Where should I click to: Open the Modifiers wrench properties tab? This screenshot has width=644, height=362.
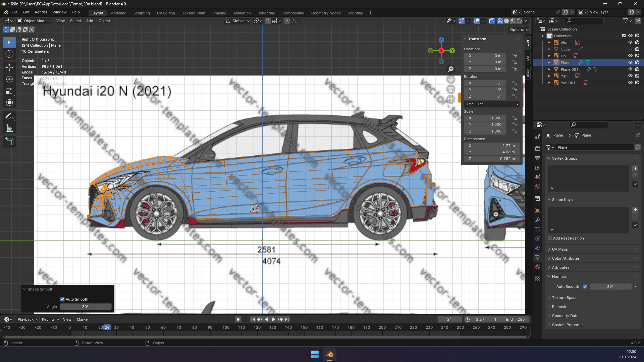click(538, 220)
